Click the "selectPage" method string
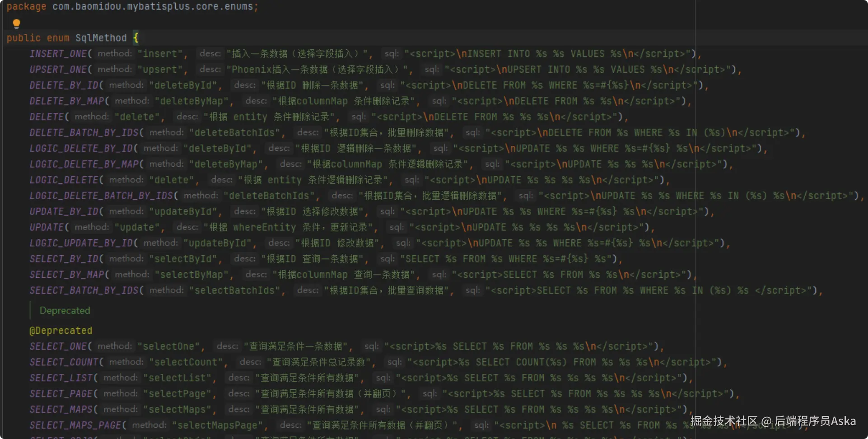 click(x=177, y=394)
